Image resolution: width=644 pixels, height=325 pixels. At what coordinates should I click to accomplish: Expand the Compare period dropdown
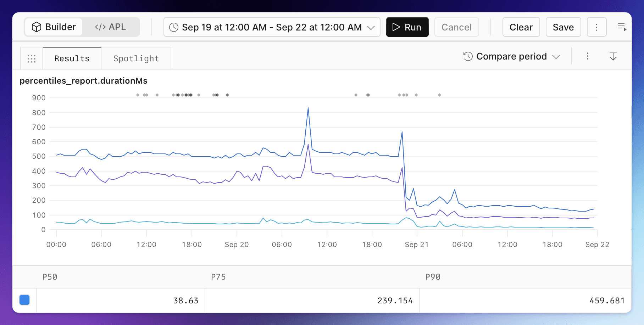coord(511,56)
